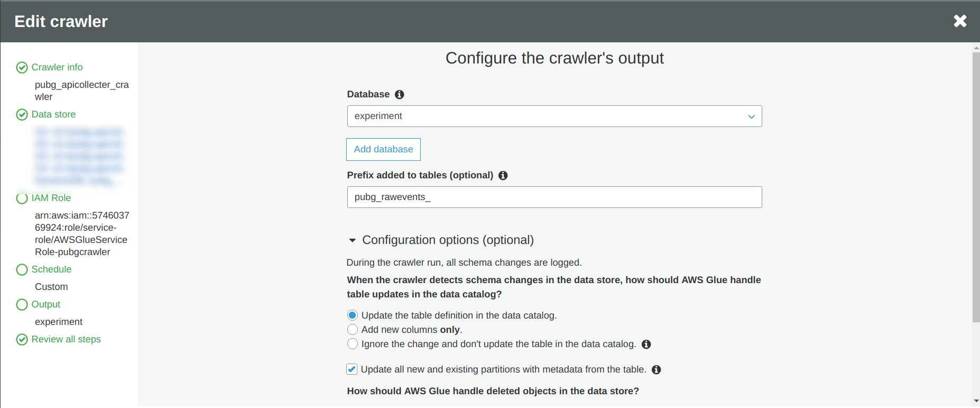
Task: Go to the IAM Role step
Action: pos(51,198)
